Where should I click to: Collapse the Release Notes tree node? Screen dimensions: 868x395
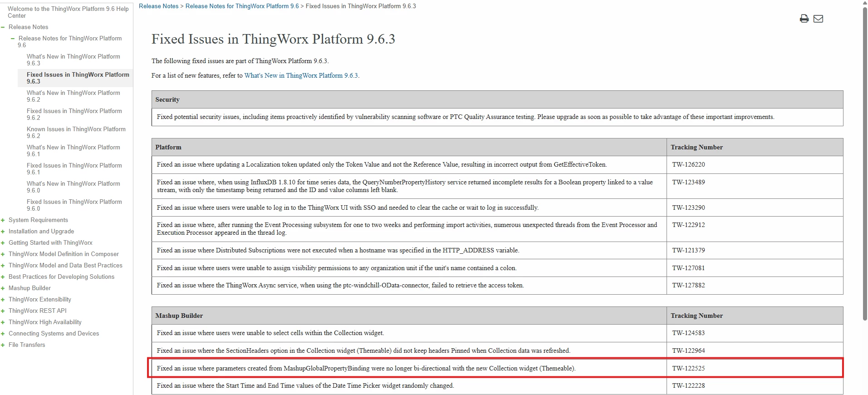(x=3, y=27)
